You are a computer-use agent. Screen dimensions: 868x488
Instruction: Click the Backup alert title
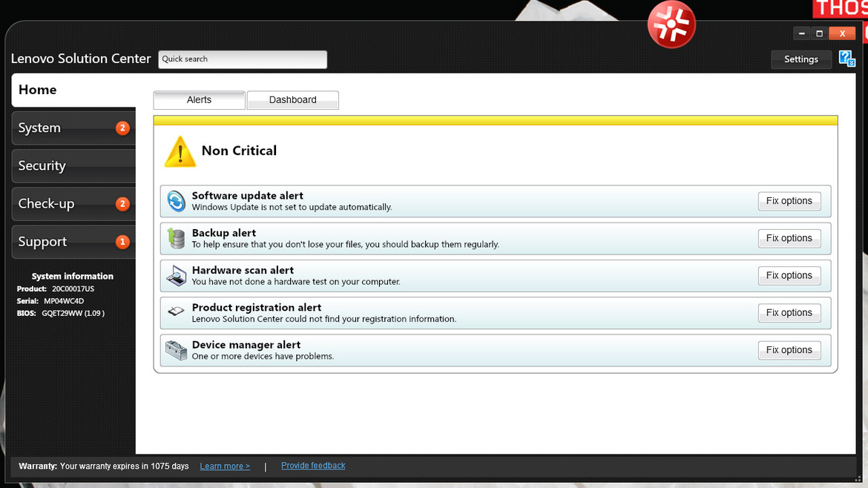224,233
